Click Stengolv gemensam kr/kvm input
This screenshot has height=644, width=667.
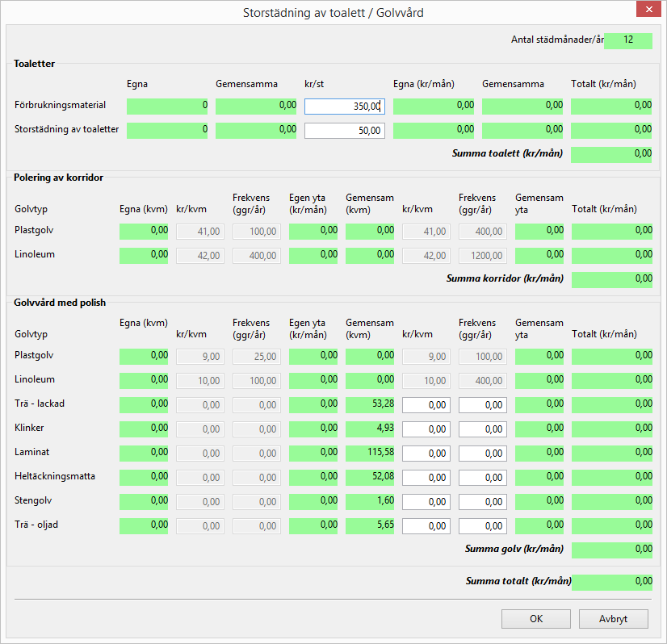(426, 501)
